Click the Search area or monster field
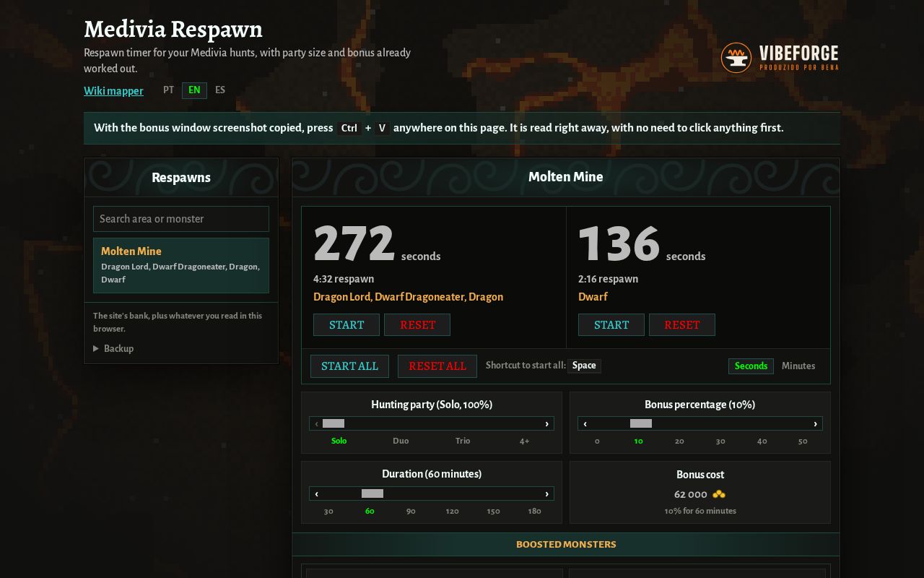The image size is (924, 578). point(181,219)
